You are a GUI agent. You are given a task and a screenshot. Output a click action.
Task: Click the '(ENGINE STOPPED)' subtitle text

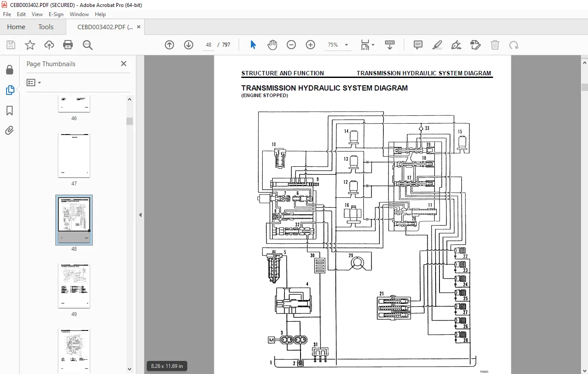(264, 95)
